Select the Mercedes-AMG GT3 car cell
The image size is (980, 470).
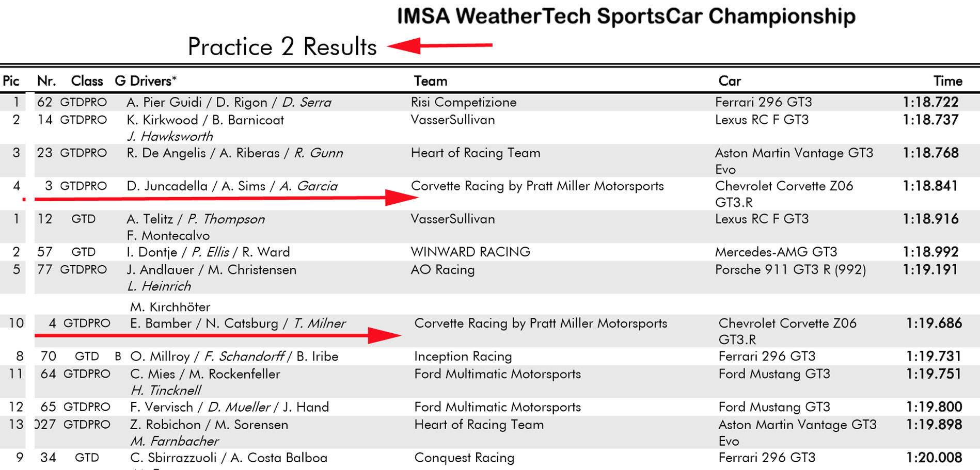[776, 252]
